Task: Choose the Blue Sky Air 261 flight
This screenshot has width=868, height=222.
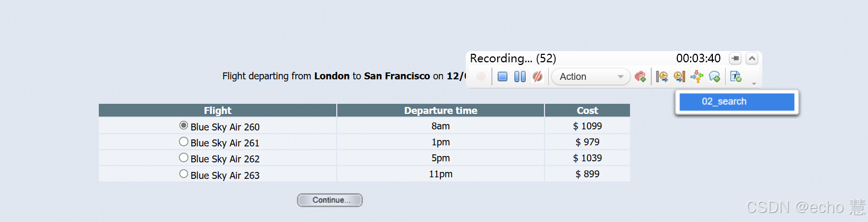Action: click(x=184, y=142)
